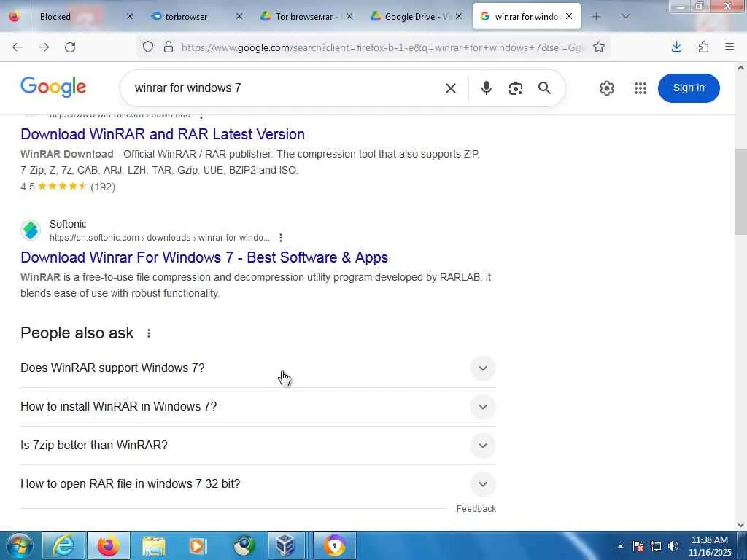Open network icon in system tray
The height and width of the screenshot is (560, 747).
pyautogui.click(x=656, y=546)
